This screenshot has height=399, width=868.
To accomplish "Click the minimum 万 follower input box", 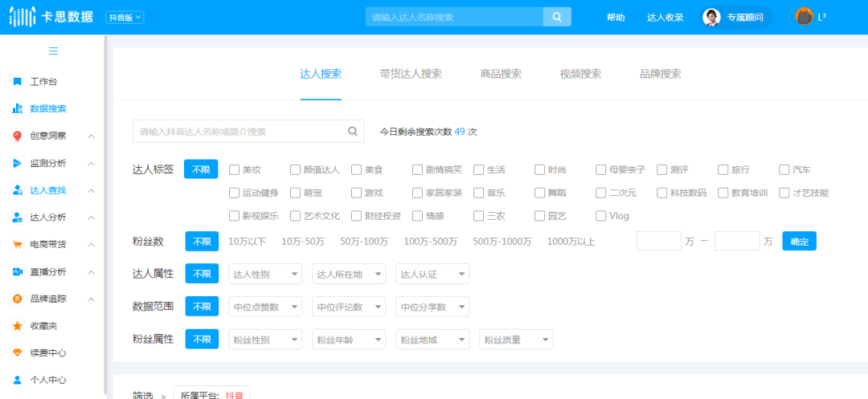I will 659,241.
